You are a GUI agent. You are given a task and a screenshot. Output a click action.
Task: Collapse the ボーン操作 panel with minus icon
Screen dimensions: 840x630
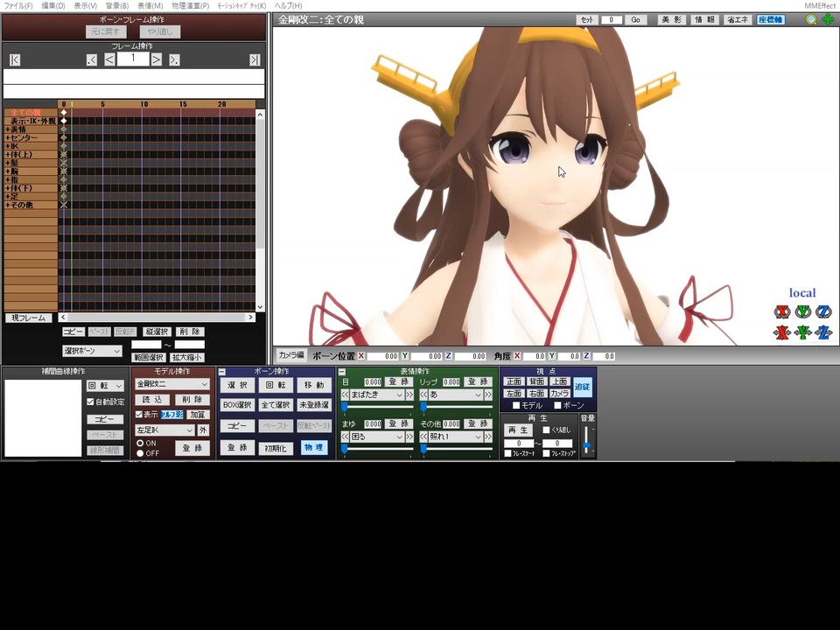222,372
